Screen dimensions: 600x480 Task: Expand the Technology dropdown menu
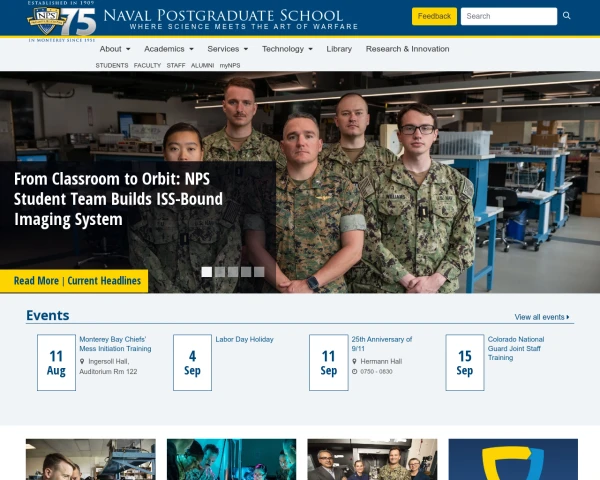287,49
